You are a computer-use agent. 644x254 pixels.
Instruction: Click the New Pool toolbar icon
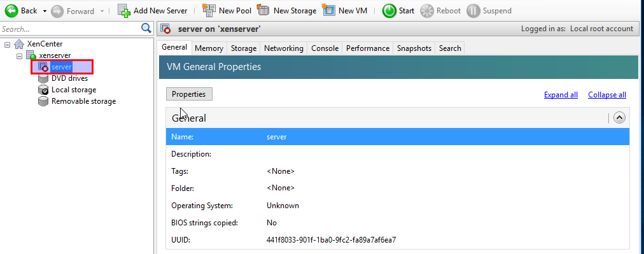click(x=209, y=11)
